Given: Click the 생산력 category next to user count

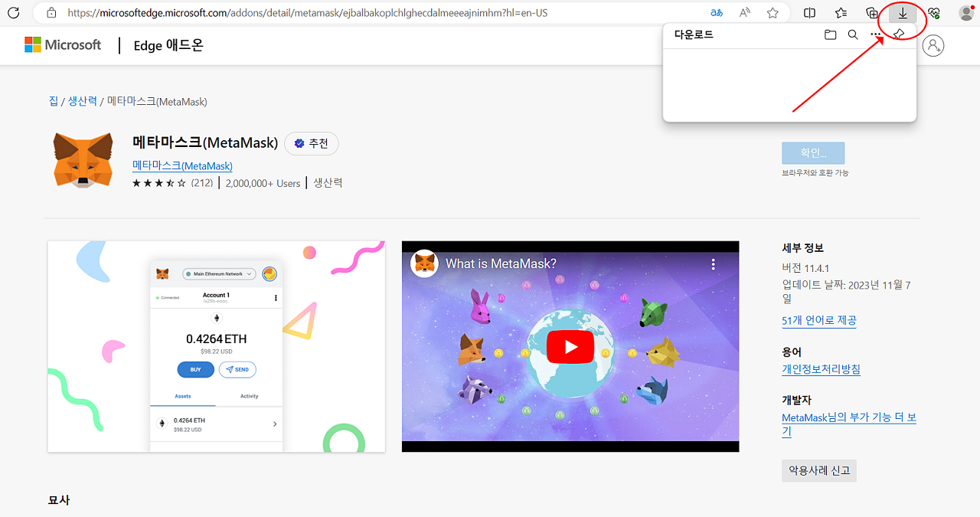Looking at the screenshot, I should point(328,183).
